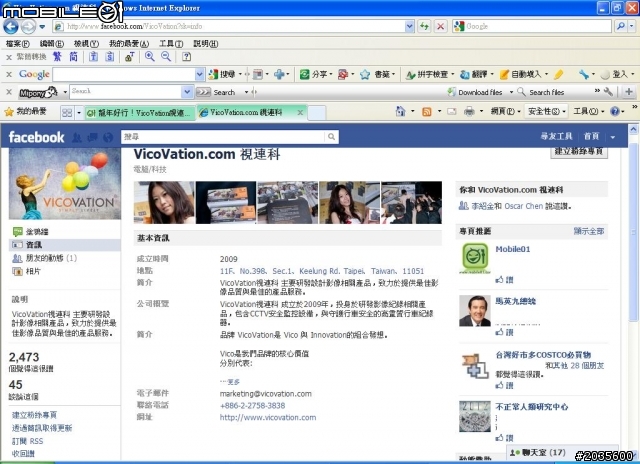This screenshot has height=464, width=640.
Task: Open the 檔案(F) menu
Action: coord(18,44)
